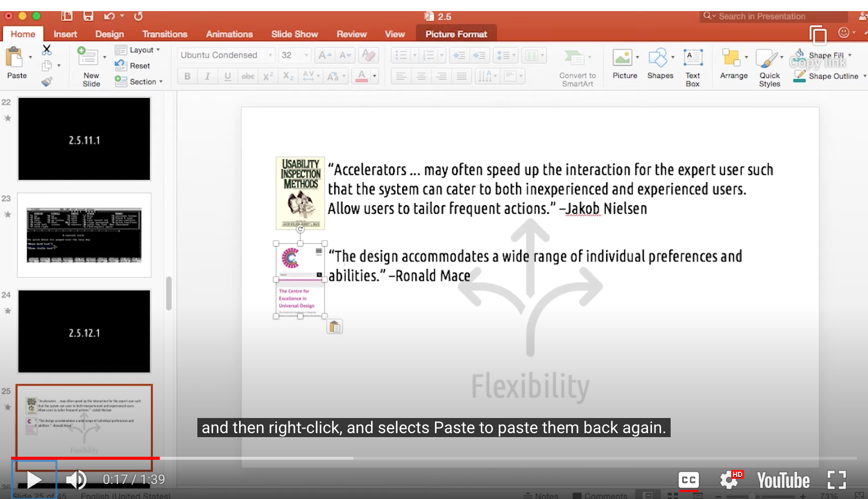Click the Convert to SmartArt icon
This screenshot has width=868, height=499.
click(x=573, y=57)
